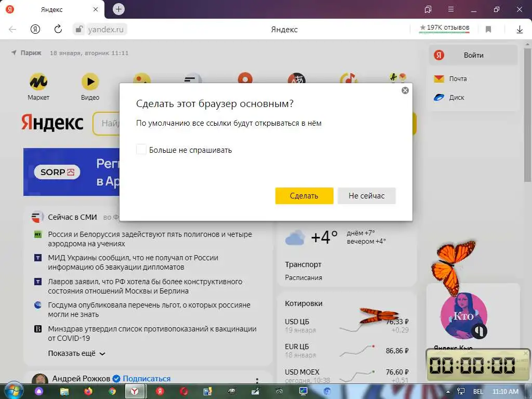The height and width of the screenshot is (399, 532).
Task: Bookmark this page with bookmark icon
Action: [x=488, y=30]
